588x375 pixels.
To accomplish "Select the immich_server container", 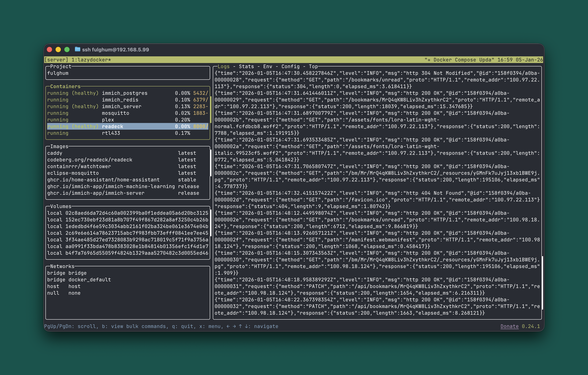I will coord(121,106).
